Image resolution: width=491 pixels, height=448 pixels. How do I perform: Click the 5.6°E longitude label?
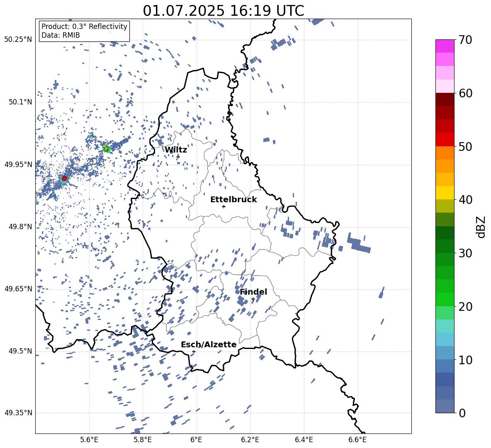point(89,440)
